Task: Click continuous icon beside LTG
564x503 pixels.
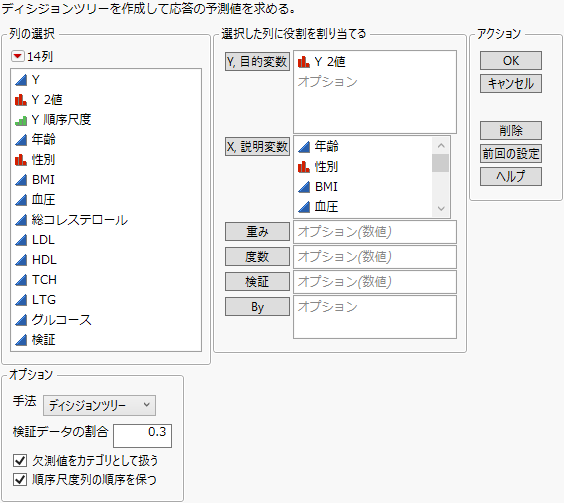Action: 21,300
